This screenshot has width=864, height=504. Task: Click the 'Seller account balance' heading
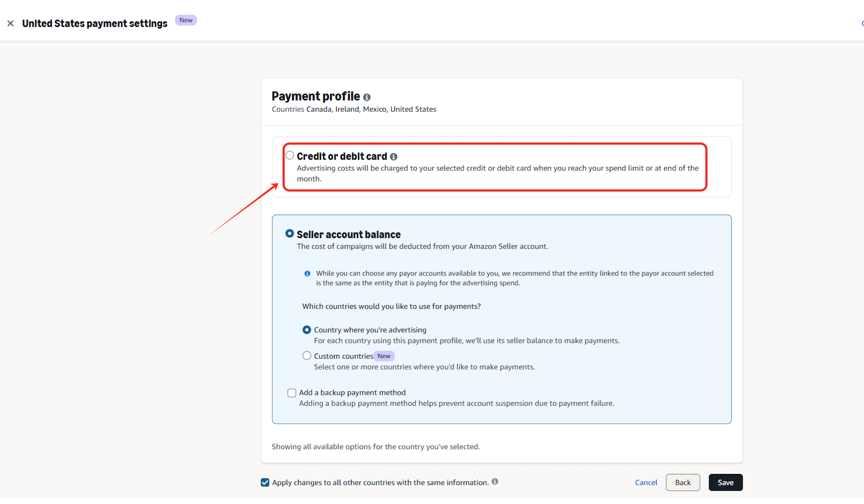point(348,234)
